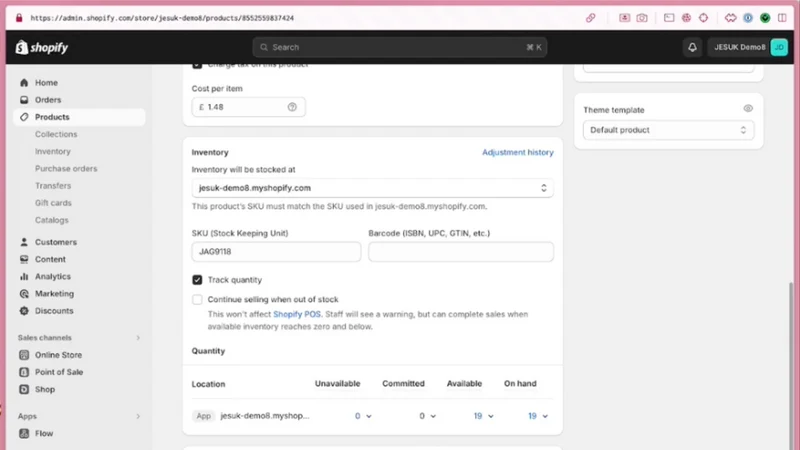The width and height of the screenshot is (800, 450).
Task: Uncheck Track quantity checkbox
Action: [197, 280]
